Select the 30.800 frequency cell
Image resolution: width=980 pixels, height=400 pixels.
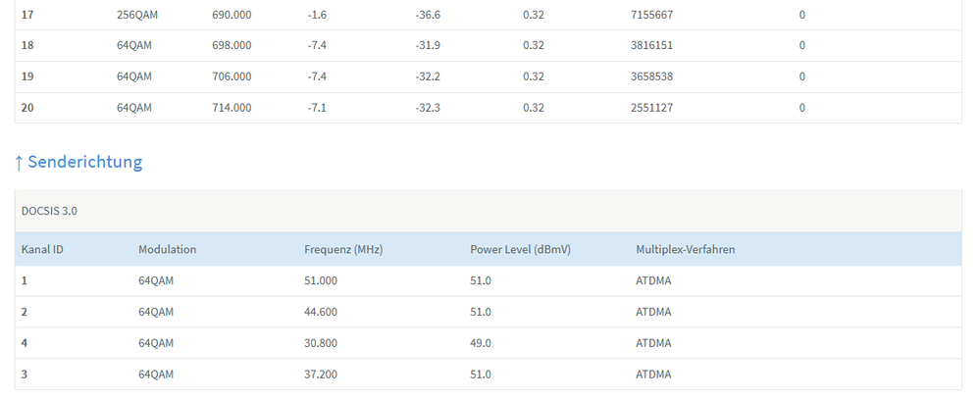(x=321, y=343)
